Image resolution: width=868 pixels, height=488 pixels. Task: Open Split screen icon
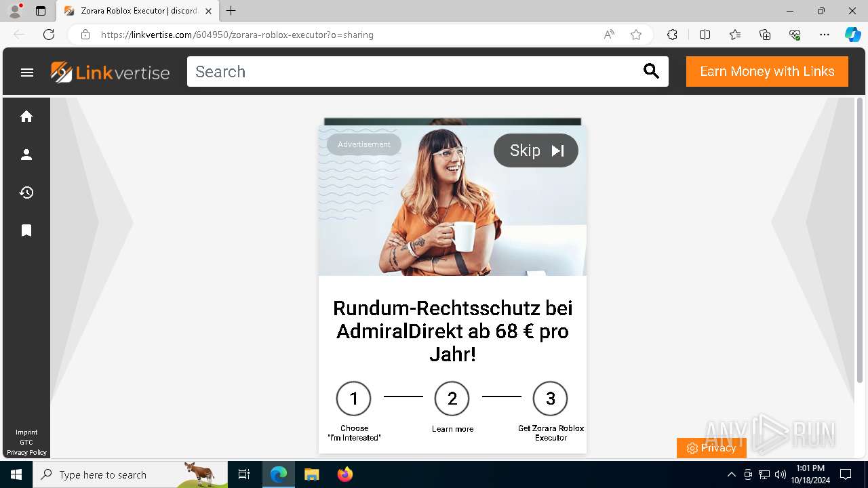click(705, 35)
